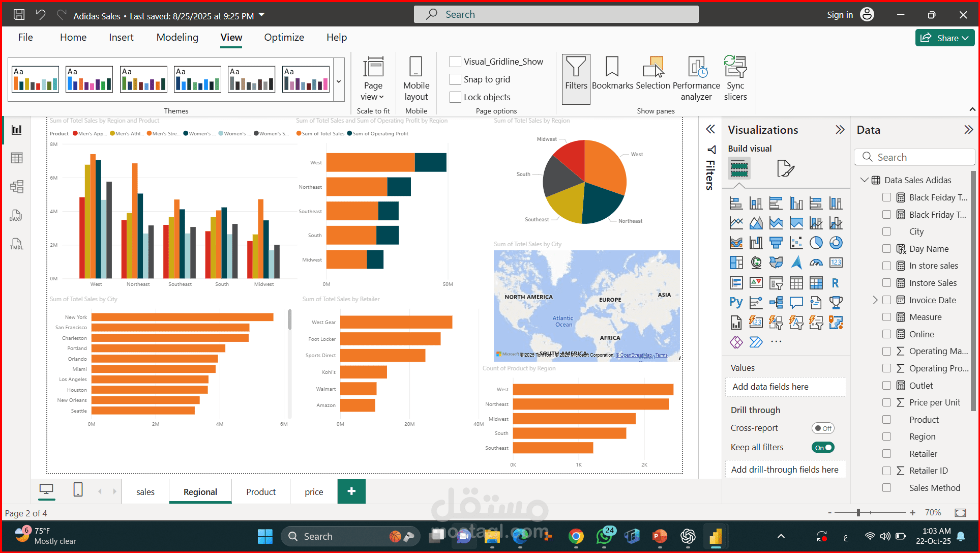Turn off the Keep all filters toggle
Screen dimensions: 980x553
coord(823,447)
